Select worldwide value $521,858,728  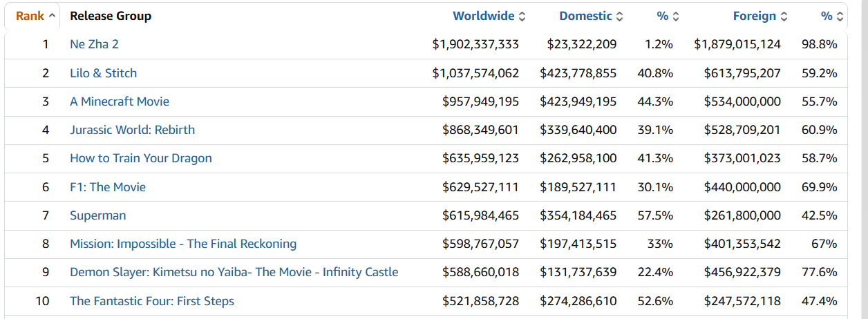(480, 301)
